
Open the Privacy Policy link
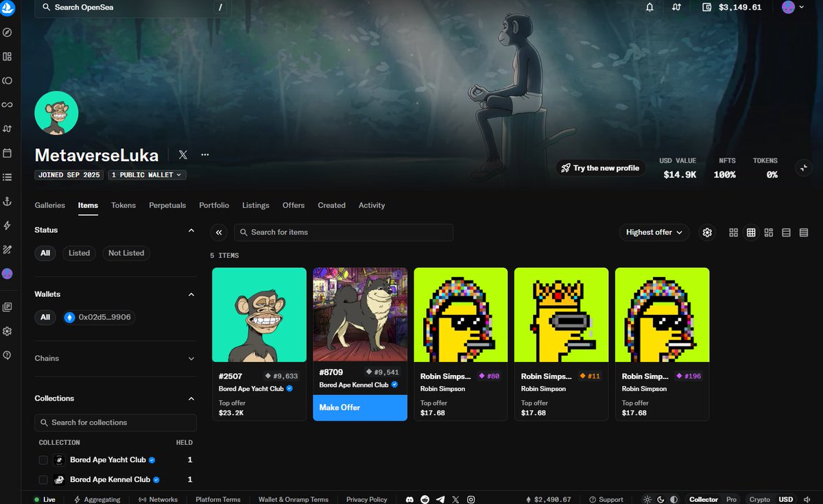pyautogui.click(x=367, y=499)
